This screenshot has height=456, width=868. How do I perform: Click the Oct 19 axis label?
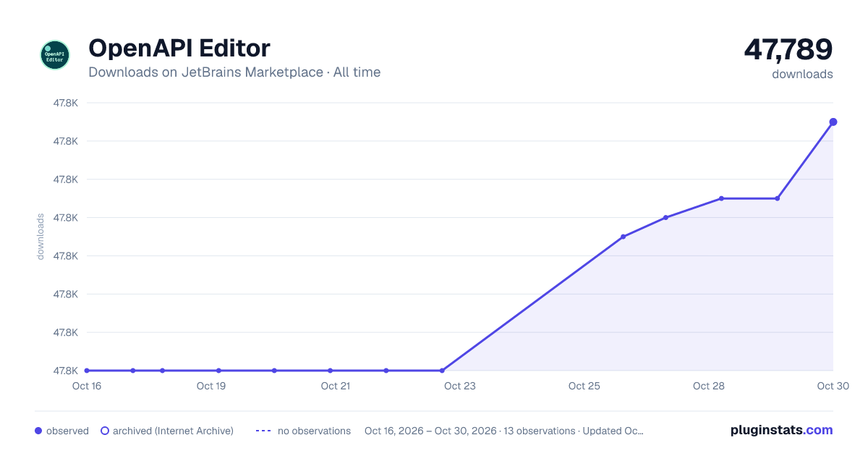211,386
